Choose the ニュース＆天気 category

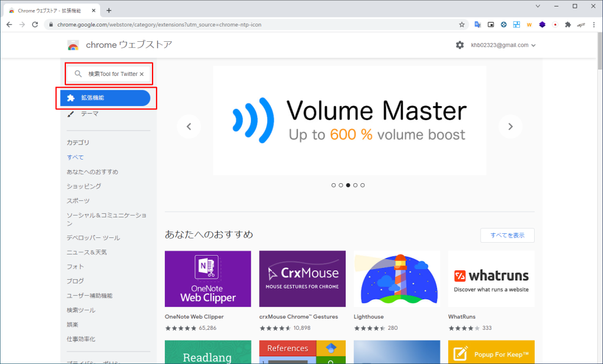coord(87,253)
